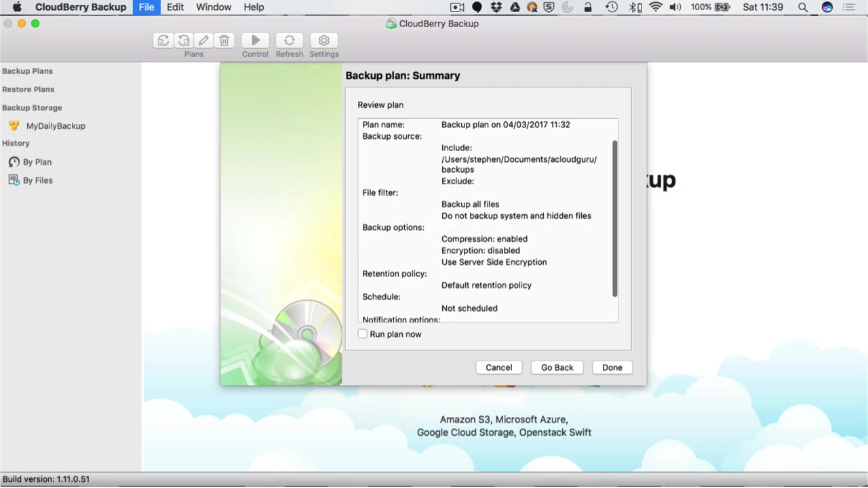Screen dimensions: 868x488
Task: Click the Cancel button in the Summary dialog
Action: pos(499,367)
